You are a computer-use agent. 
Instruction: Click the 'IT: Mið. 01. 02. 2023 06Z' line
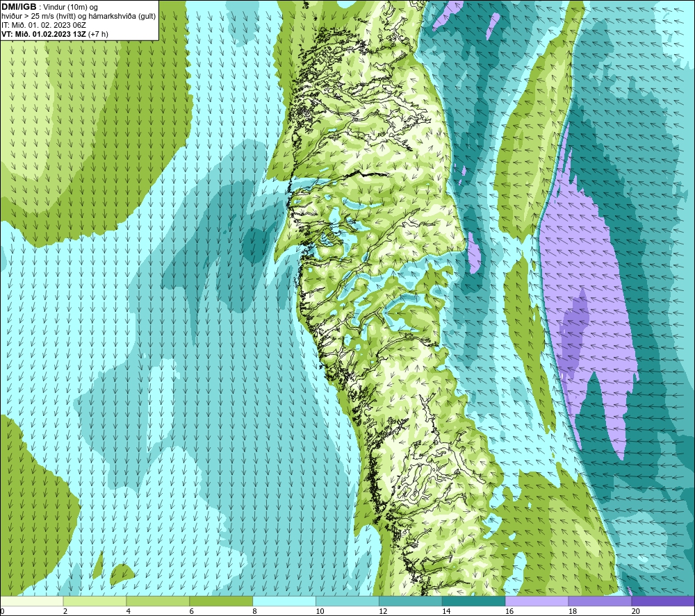tap(43, 25)
